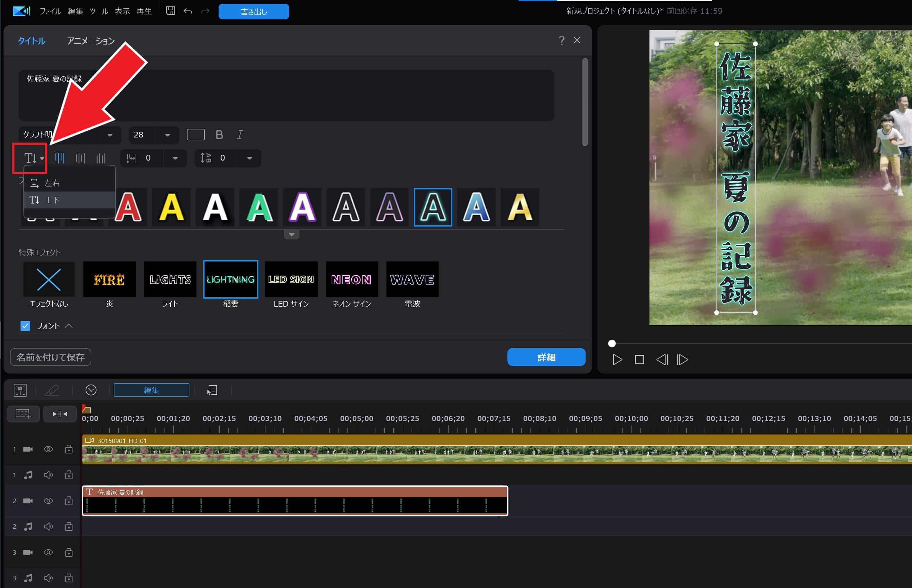Screen dimensions: 912x588
Task: Toggle italic text formatting
Action: coord(240,135)
